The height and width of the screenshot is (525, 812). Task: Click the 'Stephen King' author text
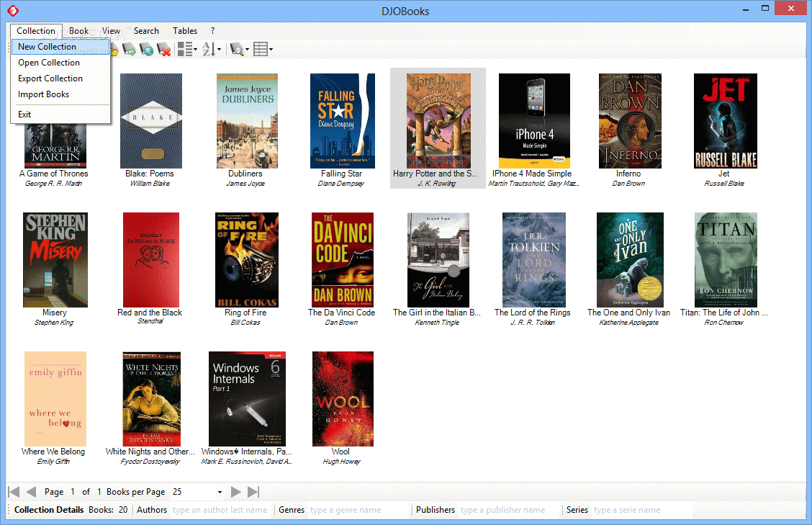tap(54, 323)
